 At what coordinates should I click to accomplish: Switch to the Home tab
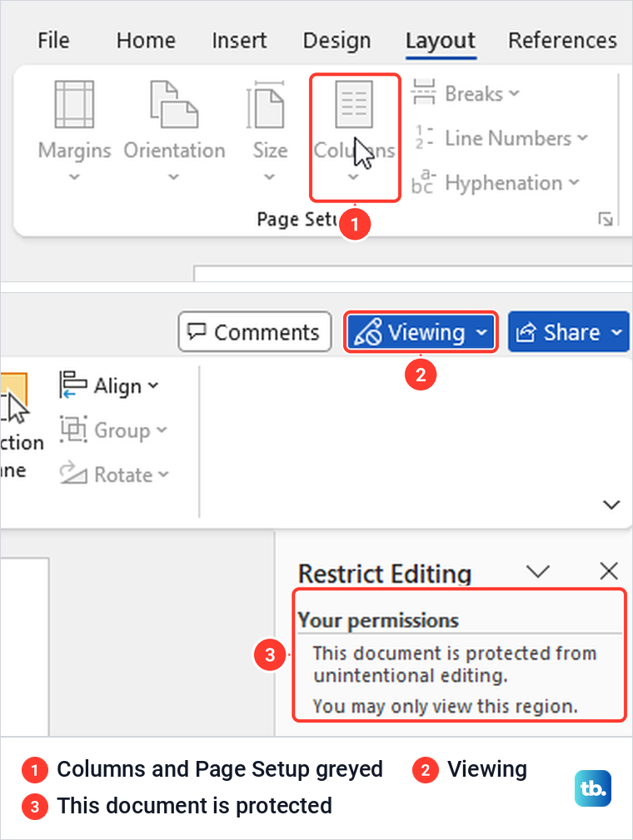pos(146,40)
